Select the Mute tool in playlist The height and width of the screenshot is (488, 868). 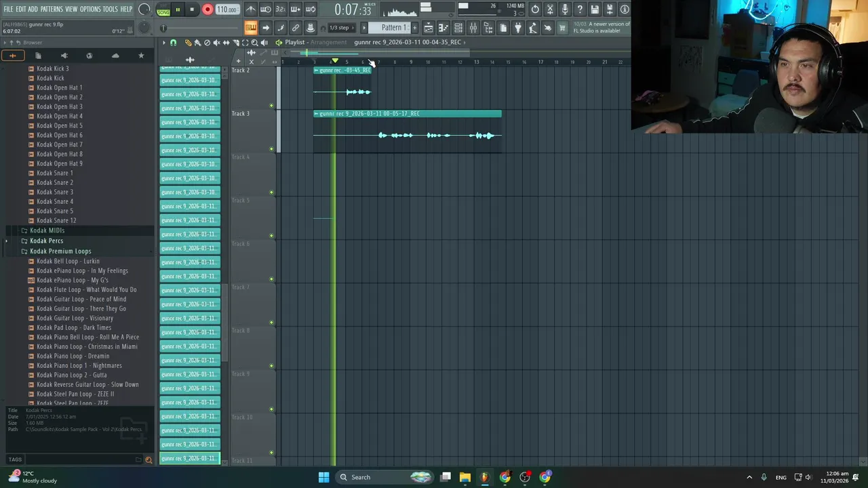pyautogui.click(x=216, y=42)
